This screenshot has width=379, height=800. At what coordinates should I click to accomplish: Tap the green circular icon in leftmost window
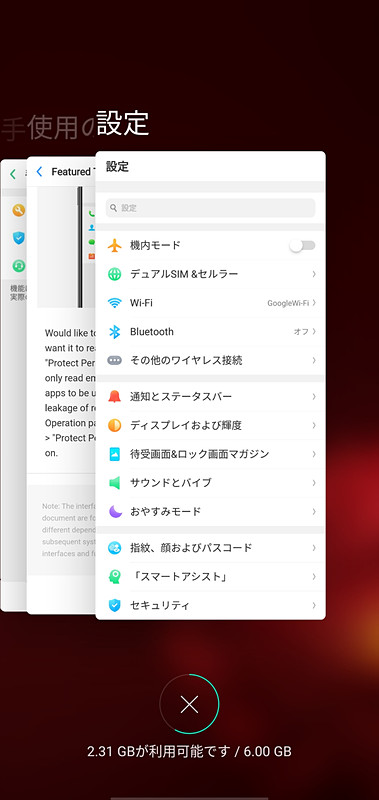point(19,266)
